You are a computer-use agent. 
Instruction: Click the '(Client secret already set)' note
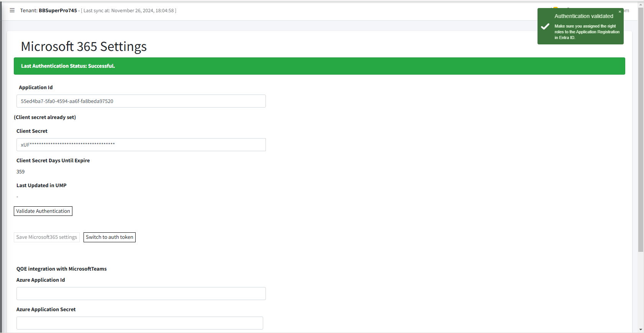(x=45, y=117)
